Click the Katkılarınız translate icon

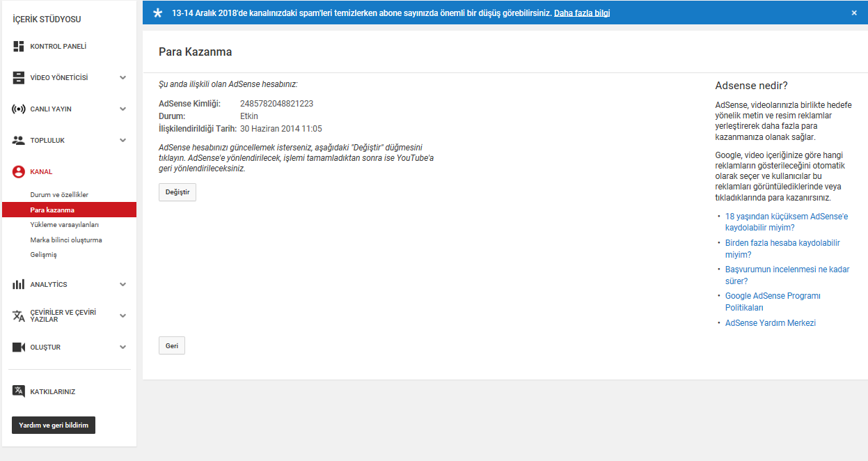coord(19,391)
